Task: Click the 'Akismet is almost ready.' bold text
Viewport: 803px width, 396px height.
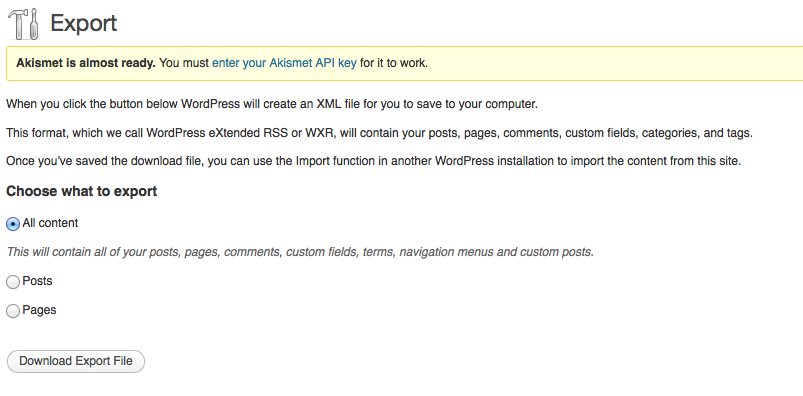Action: [86, 63]
